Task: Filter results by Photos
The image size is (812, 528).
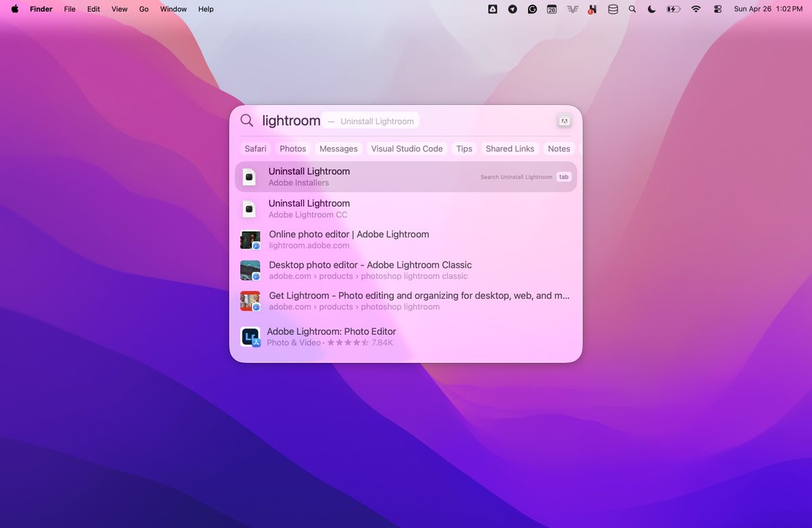Action: point(293,149)
